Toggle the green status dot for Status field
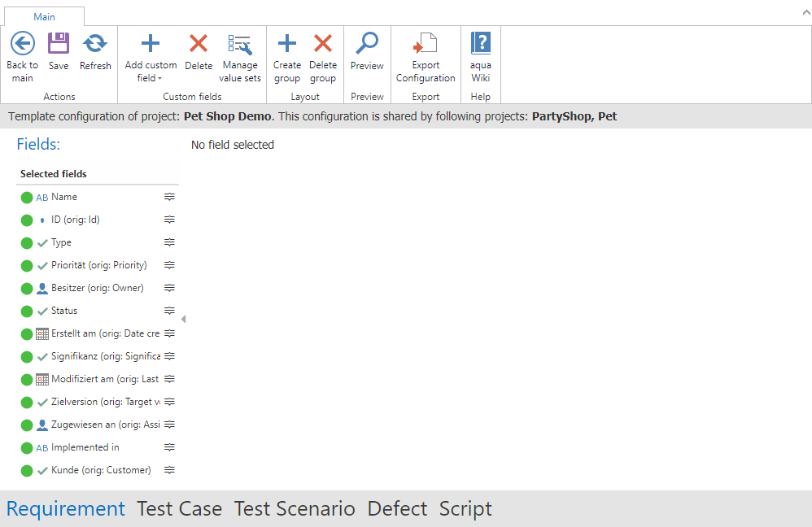This screenshot has width=812, height=527. coord(27,311)
